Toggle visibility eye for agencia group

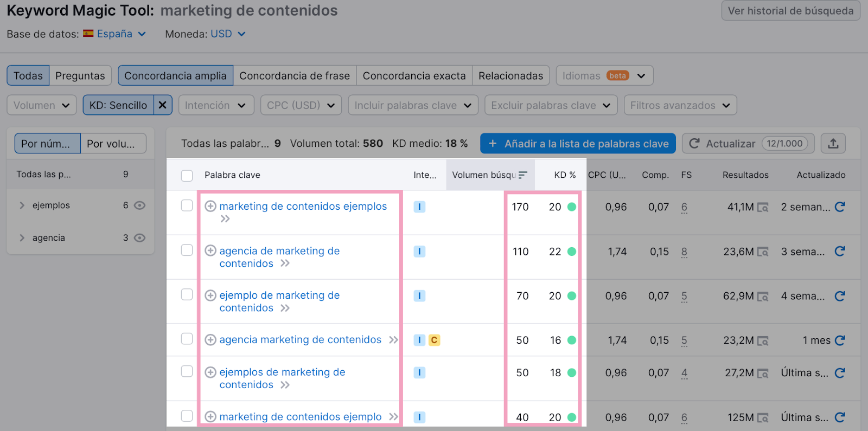139,238
